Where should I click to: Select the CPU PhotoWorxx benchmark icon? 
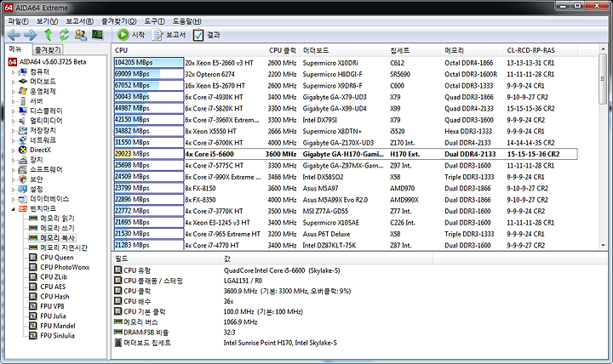click(x=33, y=267)
